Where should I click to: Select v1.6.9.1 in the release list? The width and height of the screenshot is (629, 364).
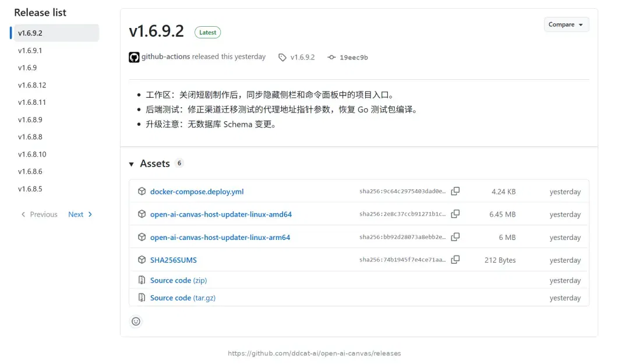(x=30, y=51)
